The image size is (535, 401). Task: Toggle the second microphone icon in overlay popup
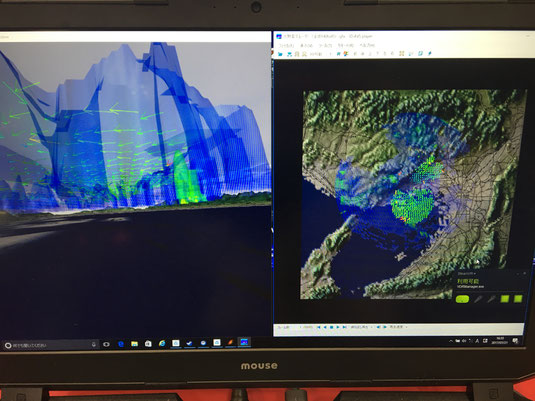click(x=491, y=299)
